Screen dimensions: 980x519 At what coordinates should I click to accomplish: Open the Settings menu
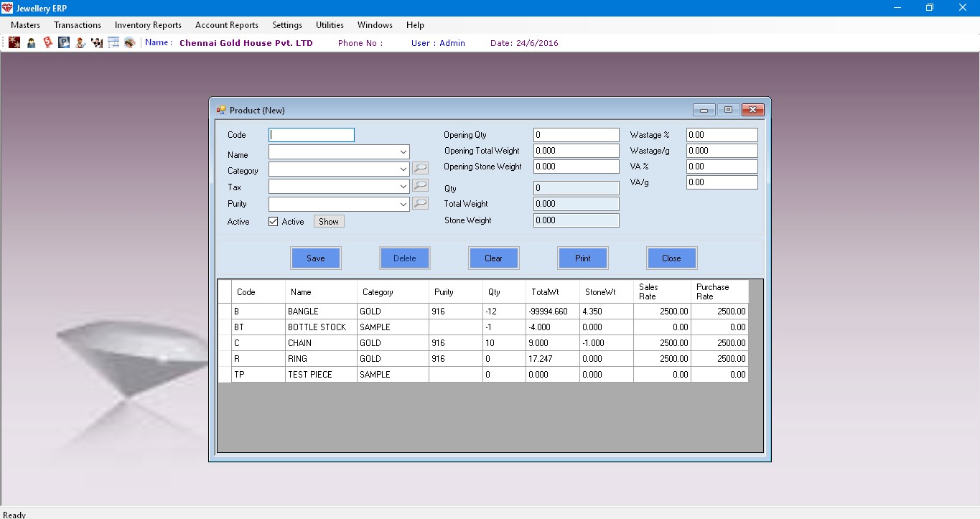point(287,25)
